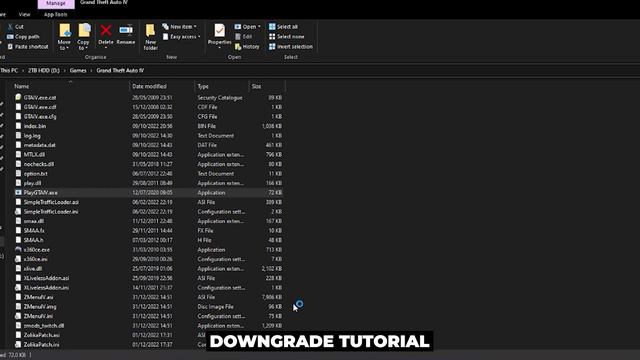Select the file named zmods_hwtch.dll

tap(44, 326)
